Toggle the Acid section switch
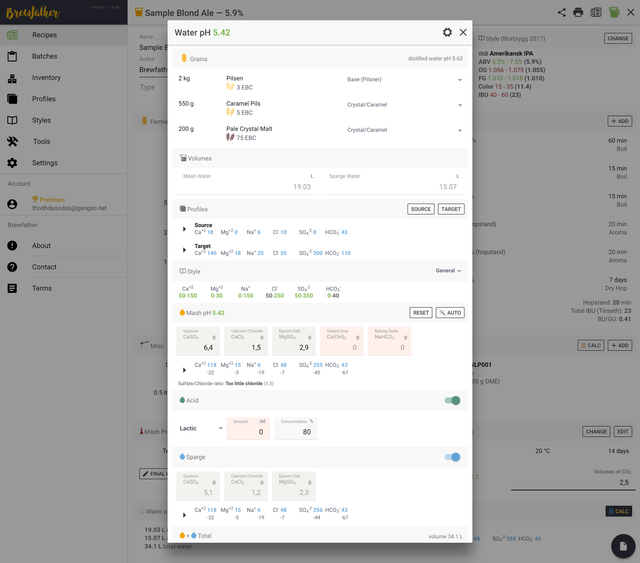Viewport: 640px width, 563px height. pyautogui.click(x=454, y=400)
